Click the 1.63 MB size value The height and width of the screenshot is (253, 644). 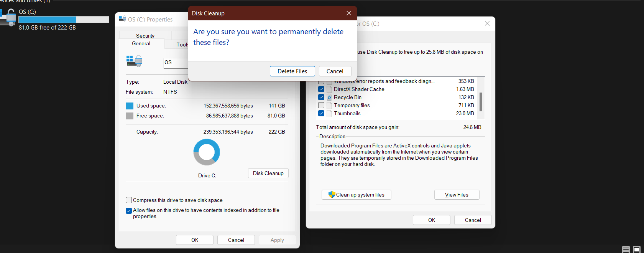pos(465,89)
